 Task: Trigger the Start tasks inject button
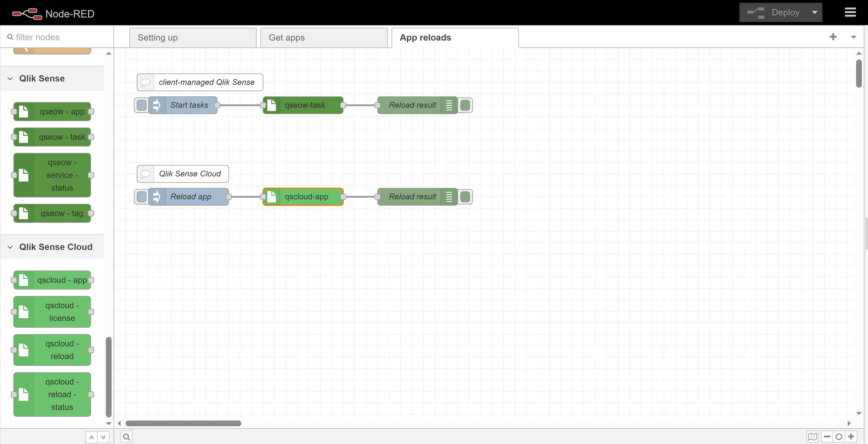pos(141,105)
